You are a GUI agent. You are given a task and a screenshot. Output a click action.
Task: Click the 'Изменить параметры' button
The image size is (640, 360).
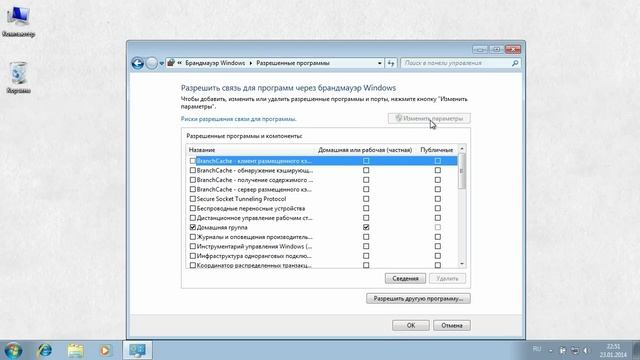tap(429, 118)
